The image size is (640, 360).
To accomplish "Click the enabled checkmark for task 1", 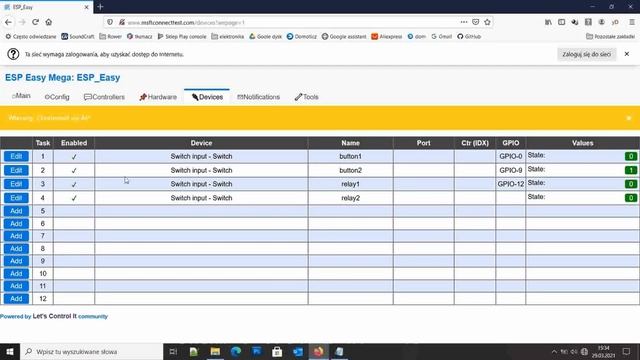I will coord(74,157).
